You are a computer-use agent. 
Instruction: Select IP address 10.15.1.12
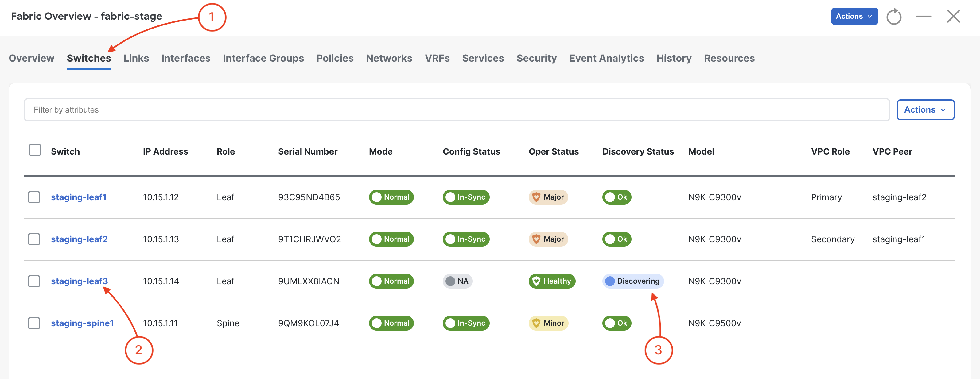coord(161,197)
